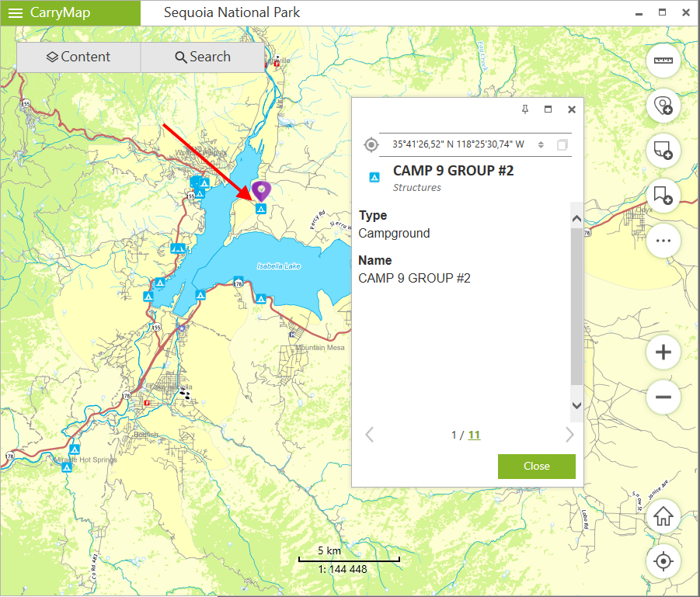
Task: Select the ruler measurement tool
Action: point(663,61)
